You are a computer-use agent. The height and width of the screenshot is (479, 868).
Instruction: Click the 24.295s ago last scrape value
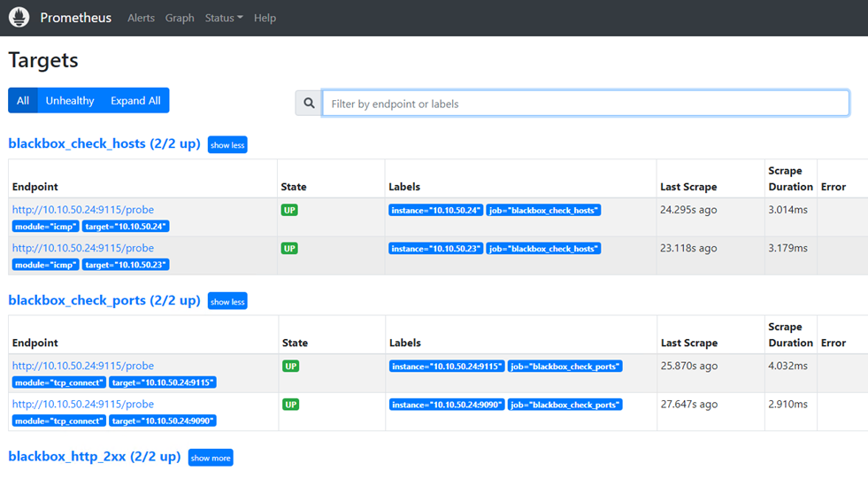(688, 209)
